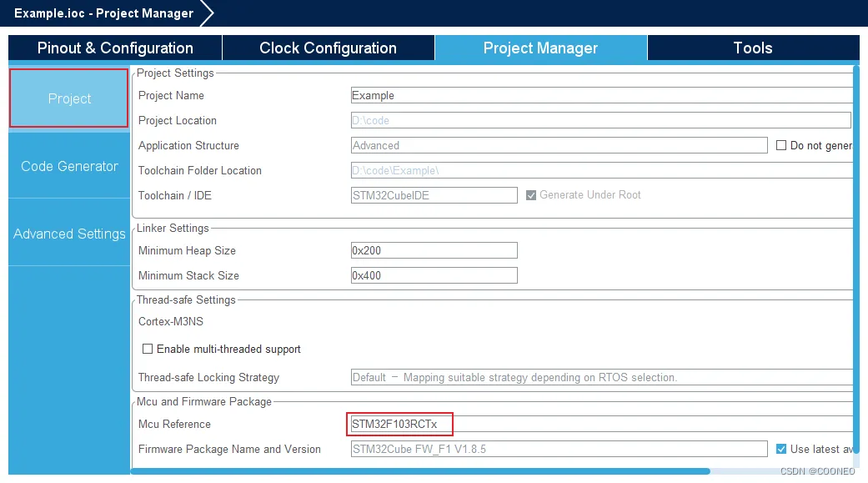This screenshot has width=868, height=483.
Task: Switch to Clock Configuration tab
Action: coord(329,48)
